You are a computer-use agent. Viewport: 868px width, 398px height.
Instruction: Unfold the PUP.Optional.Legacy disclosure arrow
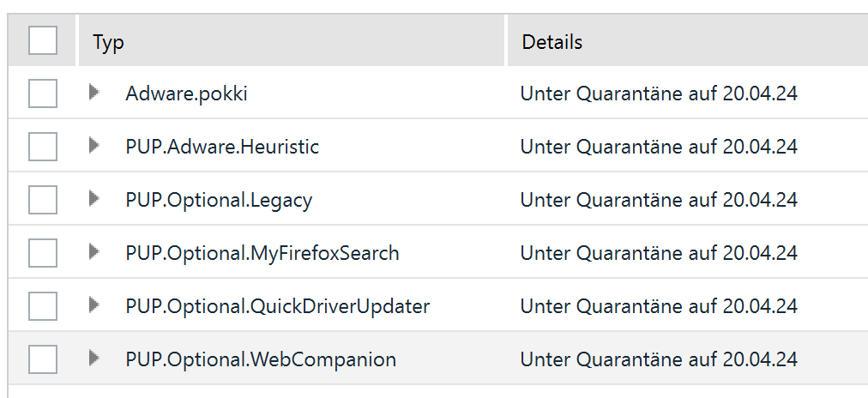(x=94, y=199)
